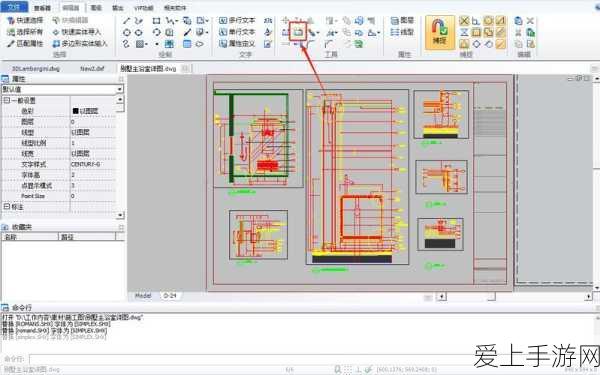Viewport: 600px width, 375px height.
Task: Select the line drawing tool
Action: 126,21
